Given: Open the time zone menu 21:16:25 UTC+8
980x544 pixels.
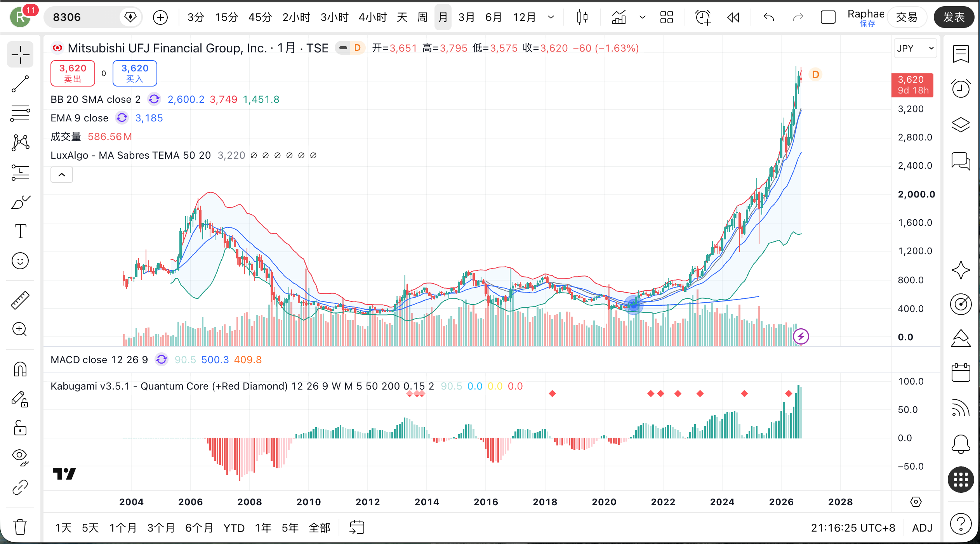Looking at the screenshot, I should [x=853, y=528].
